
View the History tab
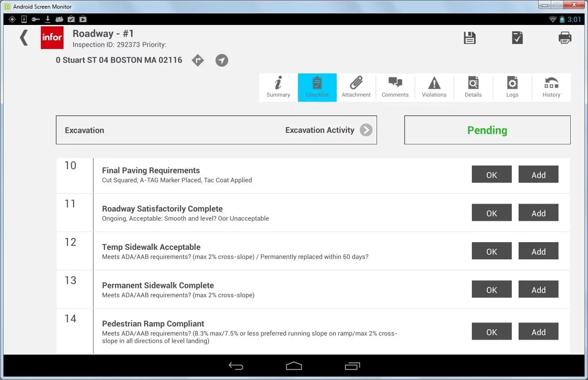[551, 87]
